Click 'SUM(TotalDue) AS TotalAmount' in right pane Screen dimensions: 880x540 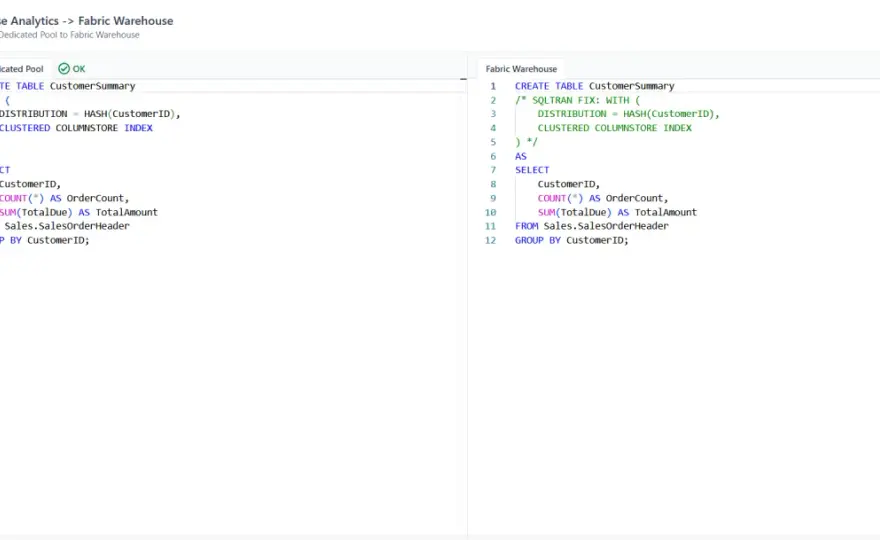(617, 212)
